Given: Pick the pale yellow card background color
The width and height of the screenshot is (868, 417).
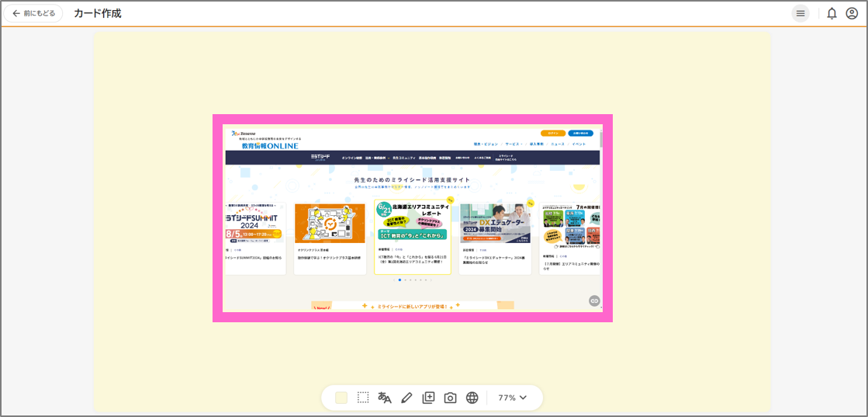Looking at the screenshot, I should (x=341, y=398).
